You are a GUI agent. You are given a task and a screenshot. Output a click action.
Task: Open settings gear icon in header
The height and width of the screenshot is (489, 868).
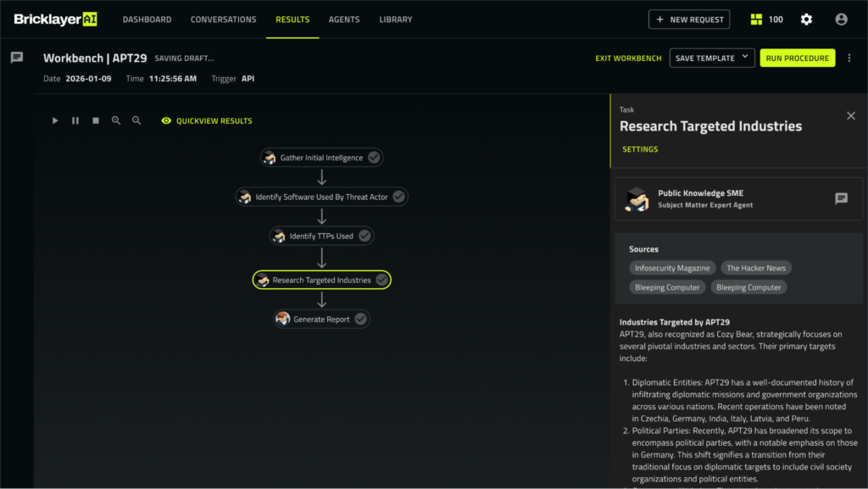tap(806, 19)
